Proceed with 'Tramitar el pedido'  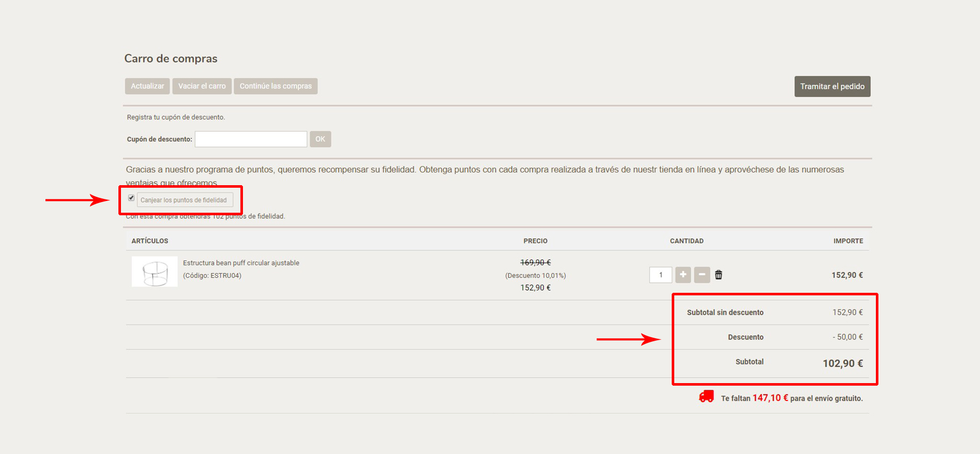[x=832, y=87]
